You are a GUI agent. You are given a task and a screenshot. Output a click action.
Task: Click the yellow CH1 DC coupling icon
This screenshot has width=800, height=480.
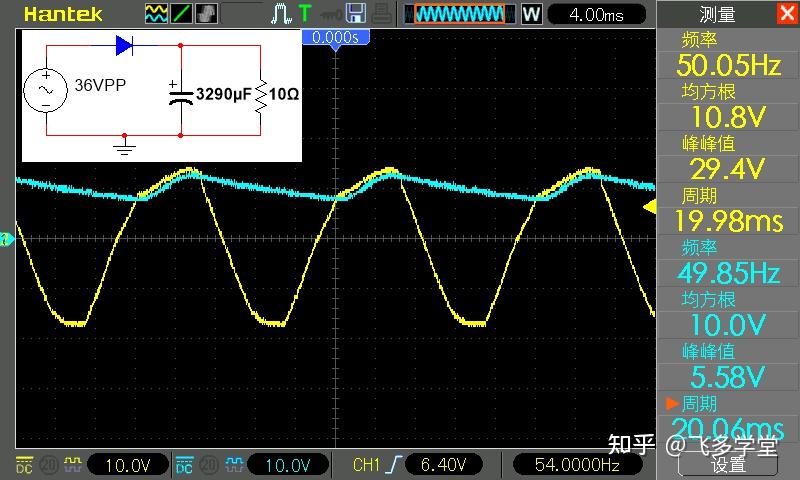[24, 465]
